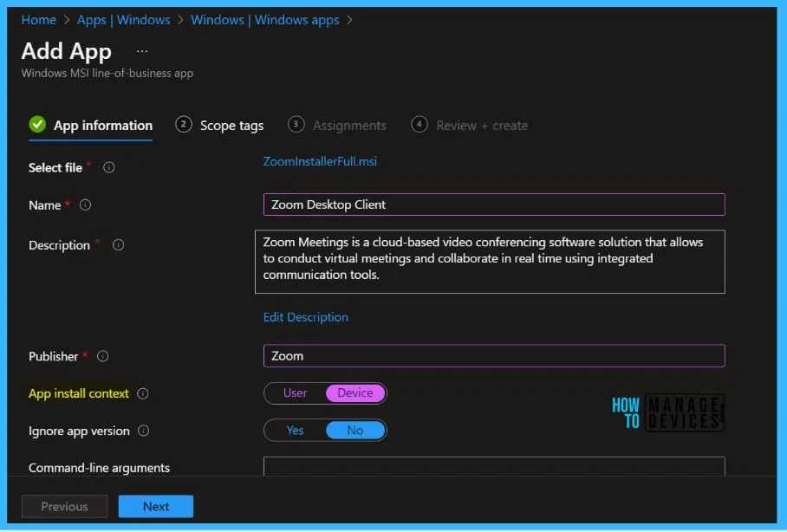Click the step 4 circle icon
Image resolution: width=787 pixels, height=532 pixels.
[x=420, y=124]
